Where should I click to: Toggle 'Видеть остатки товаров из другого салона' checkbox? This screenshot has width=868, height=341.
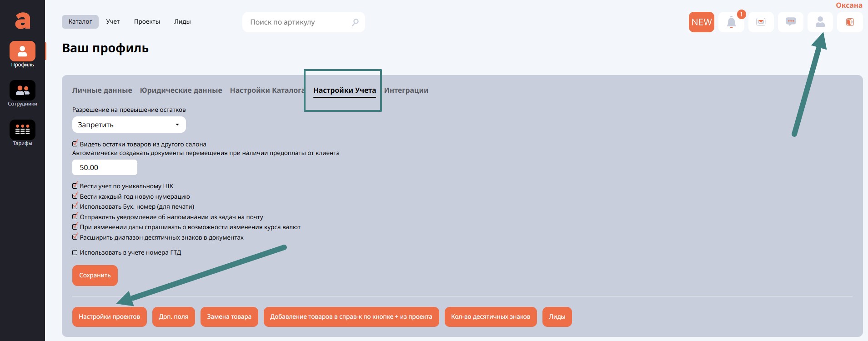75,144
